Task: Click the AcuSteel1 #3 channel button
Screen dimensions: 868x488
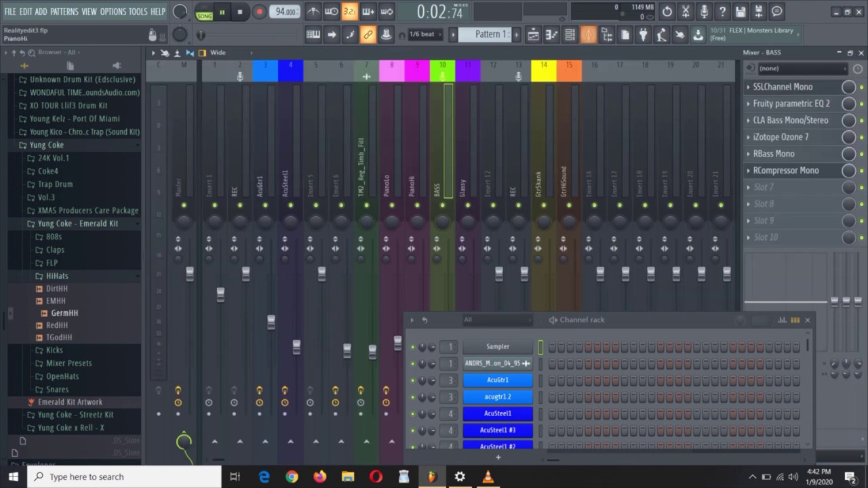Action: [x=498, y=430]
